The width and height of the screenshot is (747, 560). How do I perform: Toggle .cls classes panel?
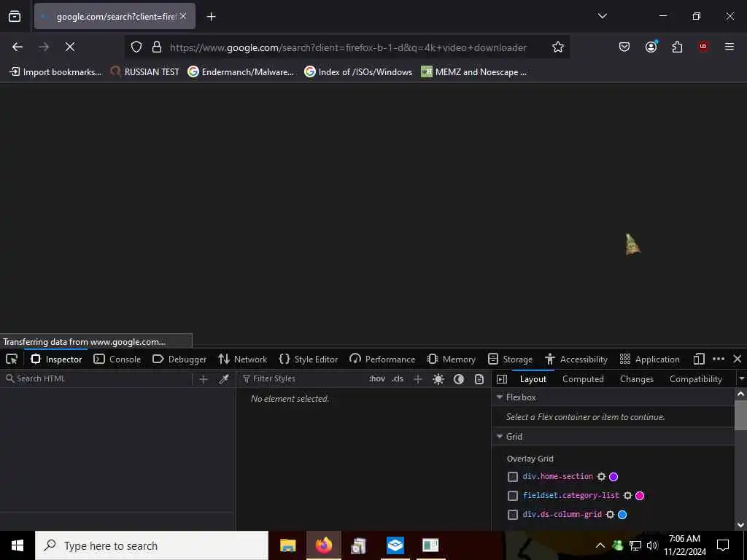(398, 378)
